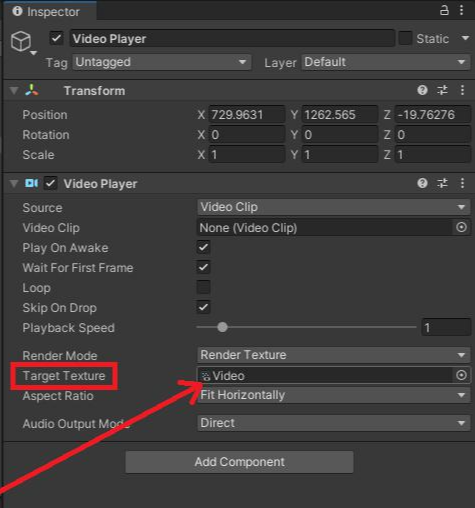Click the Transform axes icon
Screen dimensions: 475x508
click(x=32, y=90)
